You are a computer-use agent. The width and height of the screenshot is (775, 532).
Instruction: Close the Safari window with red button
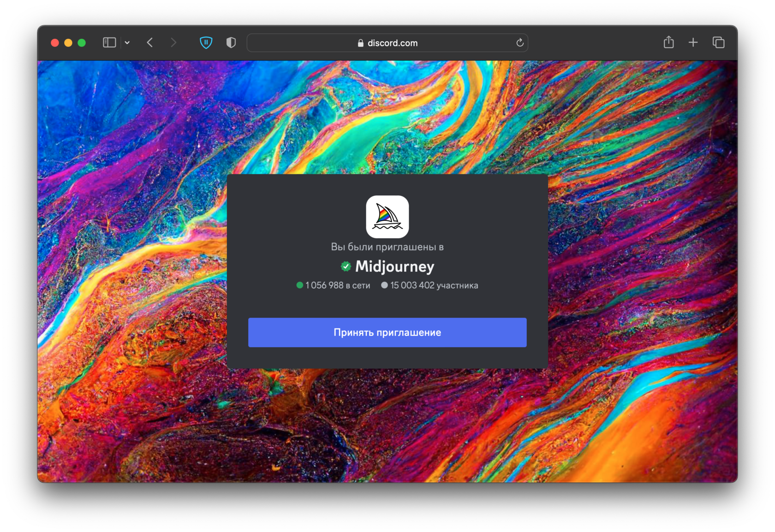(x=55, y=43)
